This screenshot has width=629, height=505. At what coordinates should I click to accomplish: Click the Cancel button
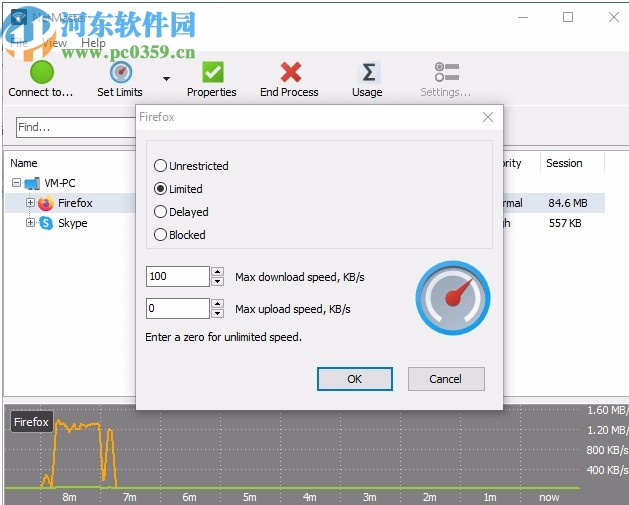pos(446,379)
